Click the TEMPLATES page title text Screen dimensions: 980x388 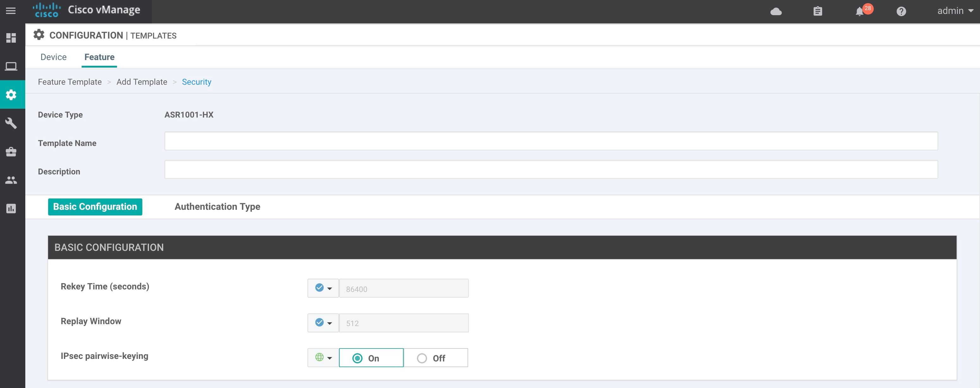point(153,35)
